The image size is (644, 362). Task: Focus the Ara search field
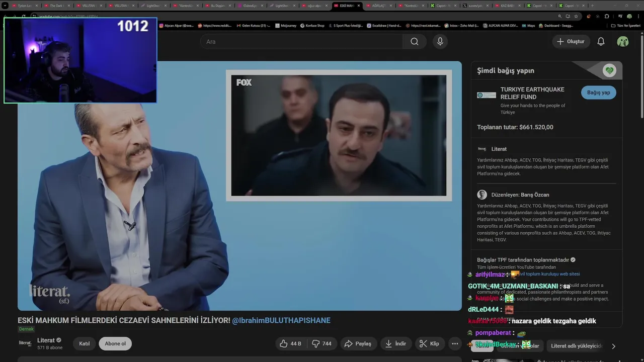(x=301, y=42)
